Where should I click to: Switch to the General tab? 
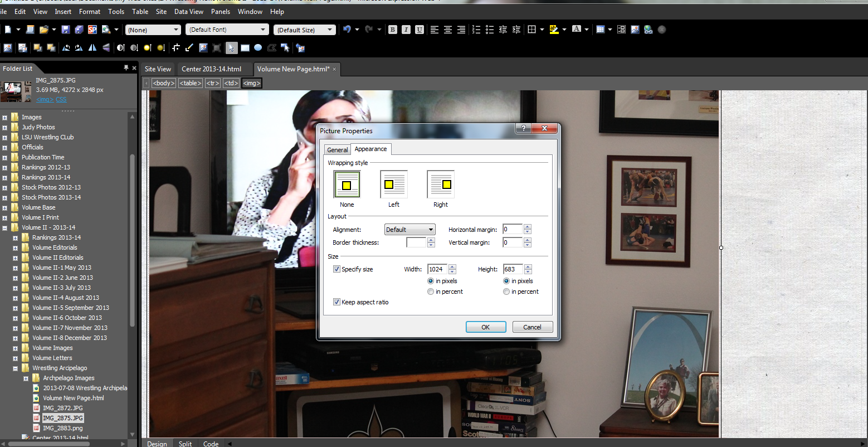(338, 150)
